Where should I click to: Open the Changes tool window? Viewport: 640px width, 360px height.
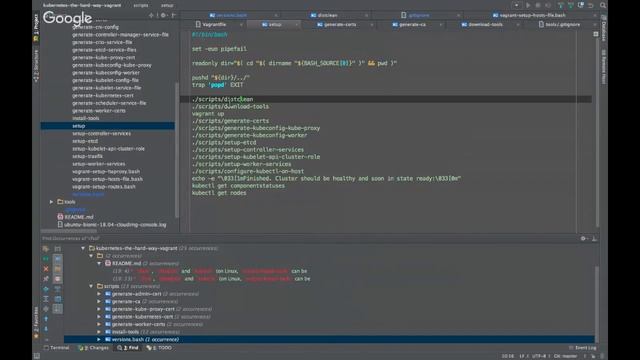point(93,348)
